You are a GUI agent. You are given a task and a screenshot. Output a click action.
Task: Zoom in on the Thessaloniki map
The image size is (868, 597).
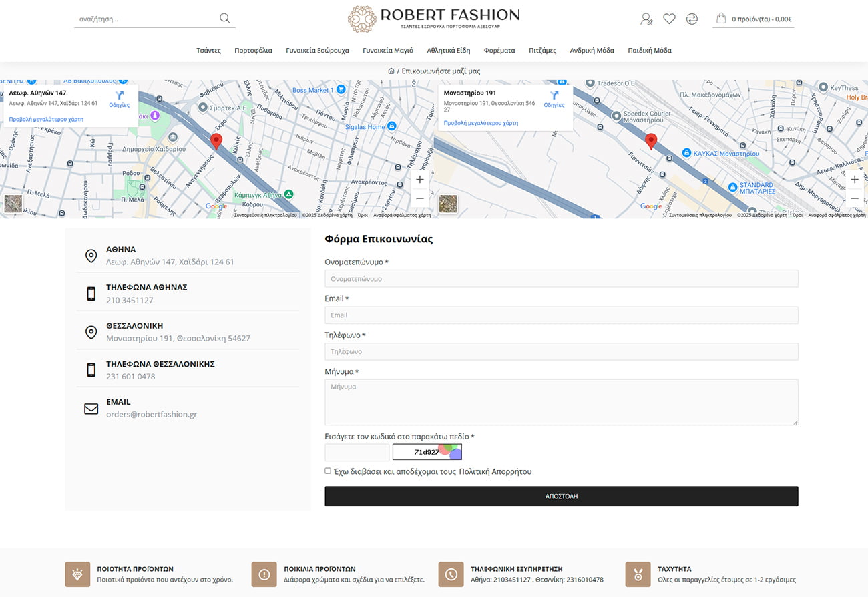click(855, 180)
